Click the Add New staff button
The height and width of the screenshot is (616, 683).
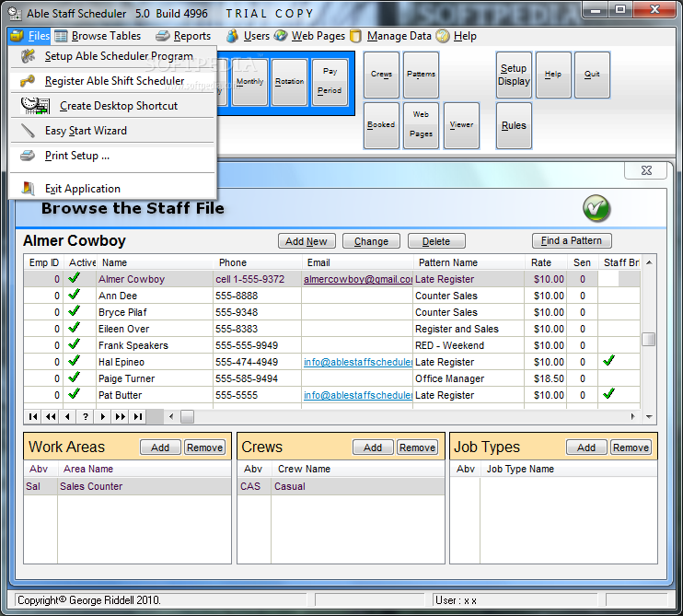[307, 241]
